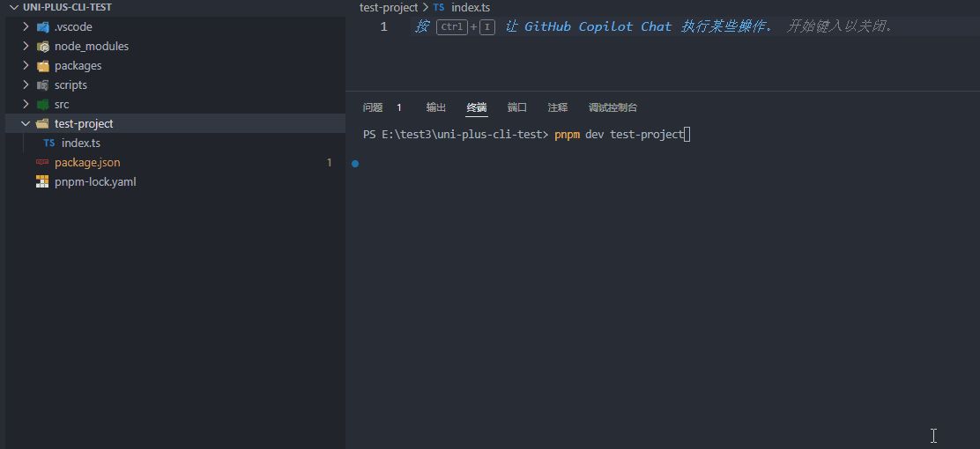Click the blue terminal command decoration dot
Viewport: 980px width, 449px height.
coord(355,164)
